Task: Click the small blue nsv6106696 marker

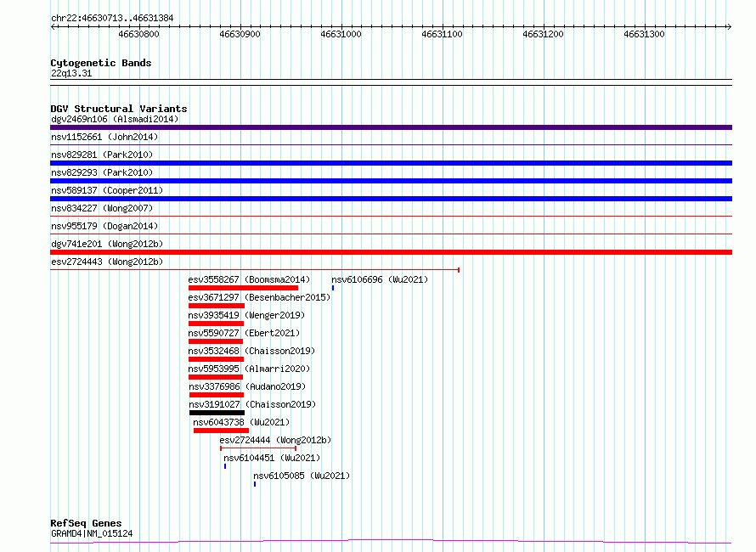Action: 333,288
